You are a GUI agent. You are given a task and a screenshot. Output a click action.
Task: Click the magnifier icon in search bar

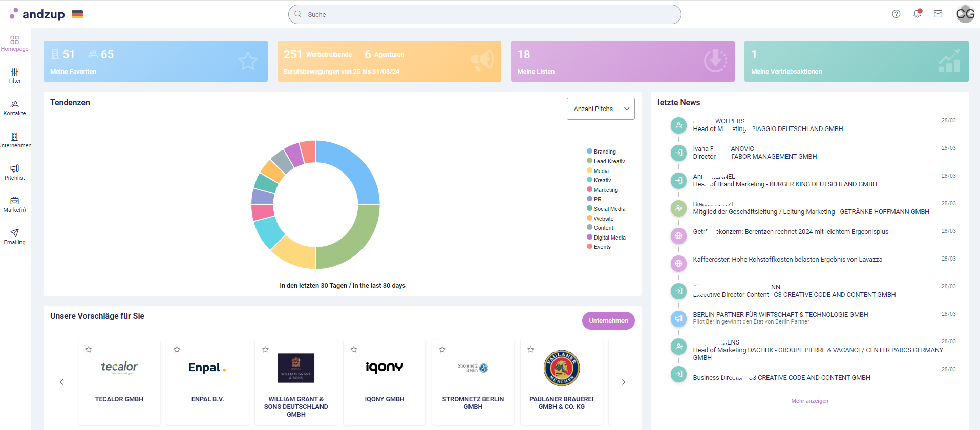click(298, 14)
